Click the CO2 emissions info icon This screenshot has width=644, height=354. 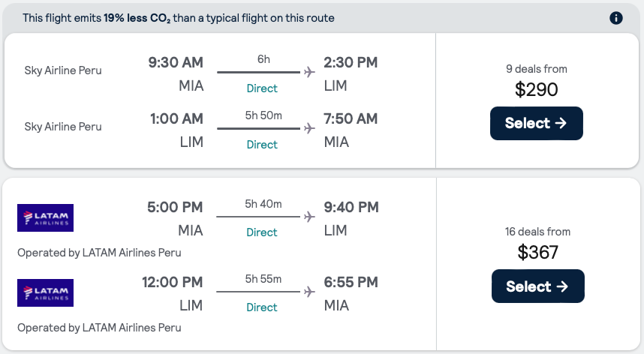point(616,18)
